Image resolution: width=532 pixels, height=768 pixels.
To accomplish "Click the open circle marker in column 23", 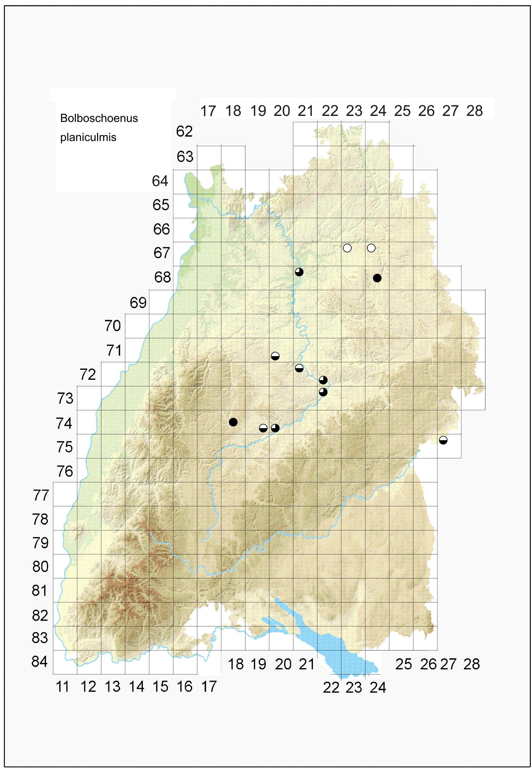I will click(347, 248).
